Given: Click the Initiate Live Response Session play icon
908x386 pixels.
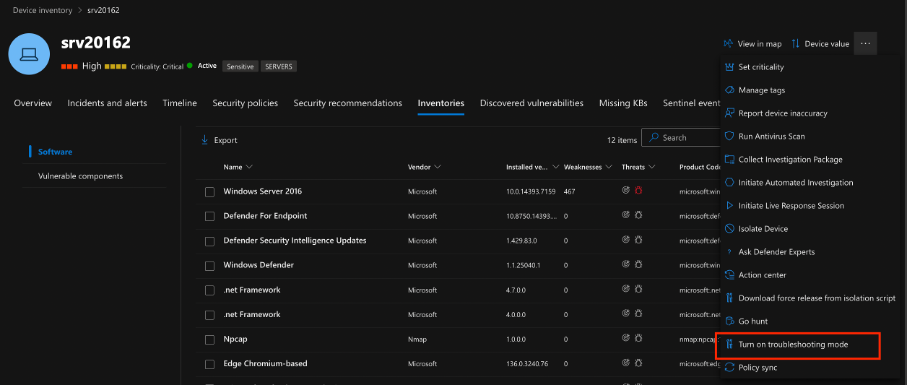Looking at the screenshot, I should click(x=730, y=206).
